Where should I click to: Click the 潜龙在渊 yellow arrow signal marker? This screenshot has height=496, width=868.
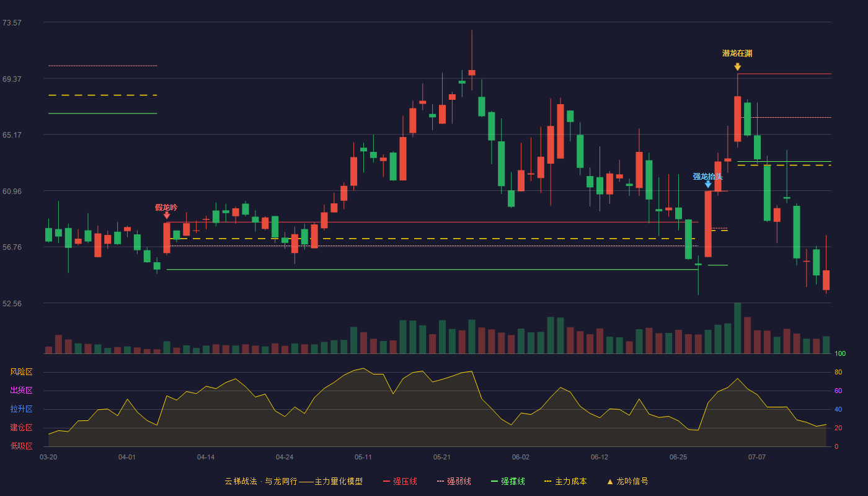(737, 67)
